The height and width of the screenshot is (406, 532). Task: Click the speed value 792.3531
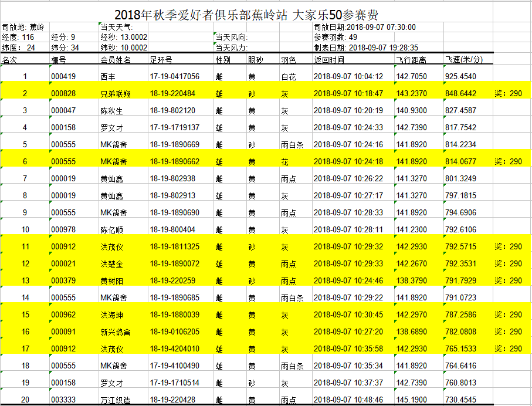coord(460,264)
